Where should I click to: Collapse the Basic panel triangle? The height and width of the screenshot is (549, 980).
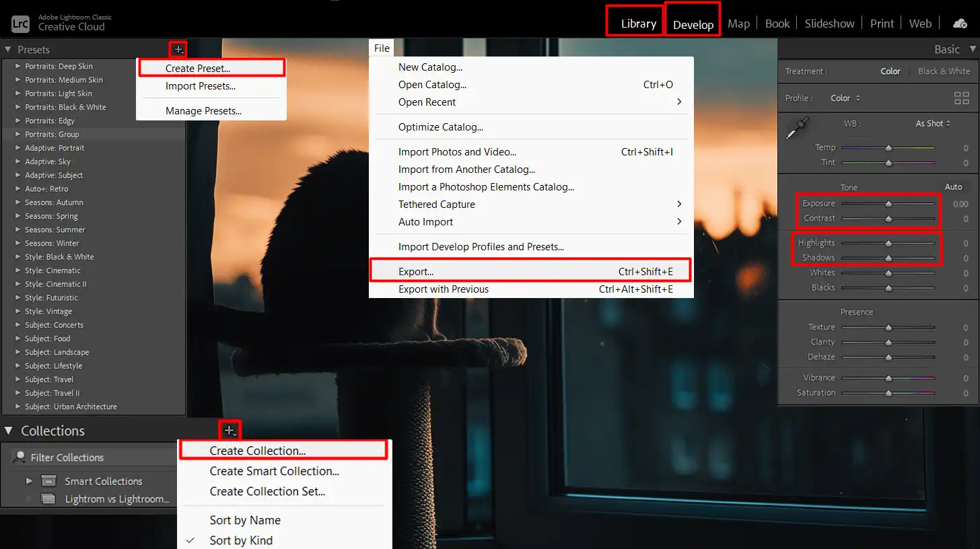[971, 49]
